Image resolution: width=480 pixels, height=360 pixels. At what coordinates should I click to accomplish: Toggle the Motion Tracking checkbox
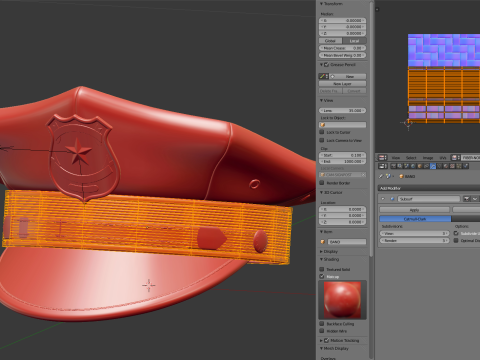(x=327, y=340)
